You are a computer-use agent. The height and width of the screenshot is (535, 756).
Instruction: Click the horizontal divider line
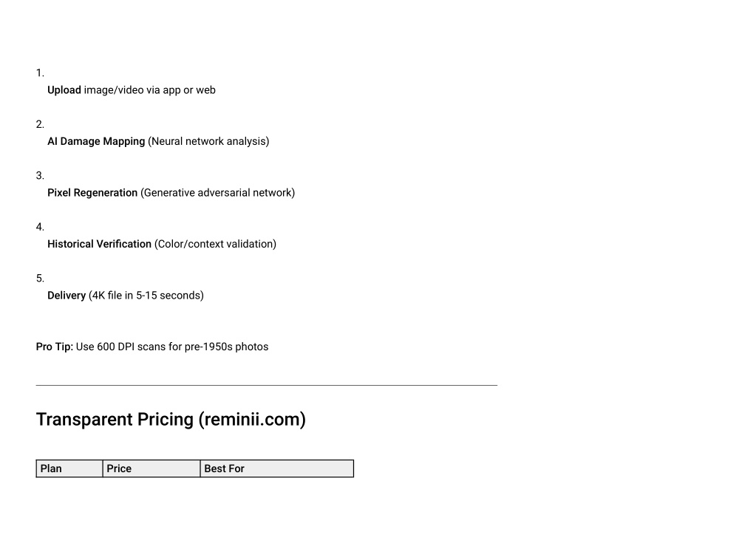[267, 385]
